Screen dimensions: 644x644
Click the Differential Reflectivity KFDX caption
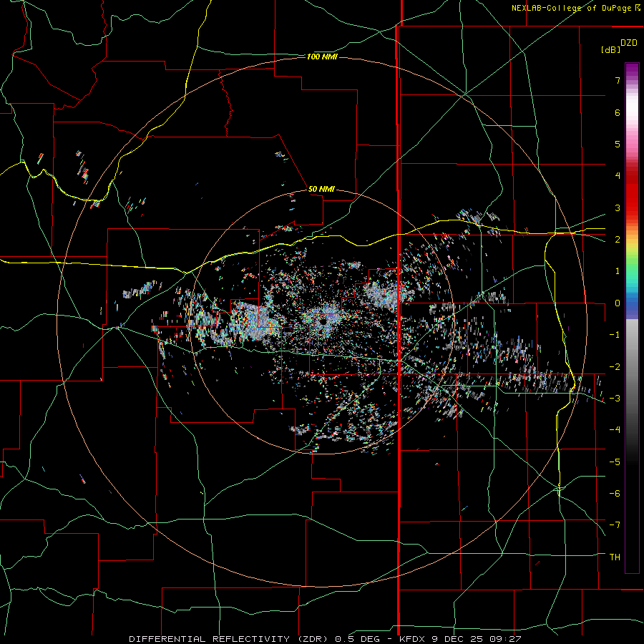pyautogui.click(x=325, y=639)
